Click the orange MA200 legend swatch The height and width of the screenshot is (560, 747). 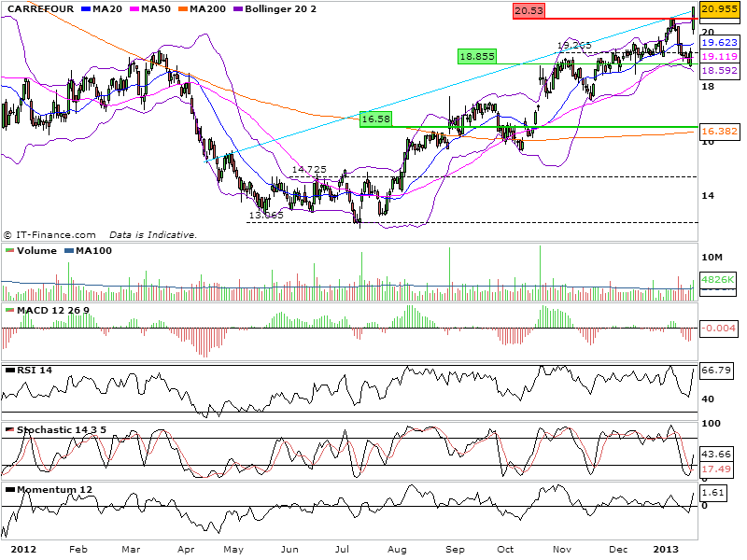coord(183,9)
